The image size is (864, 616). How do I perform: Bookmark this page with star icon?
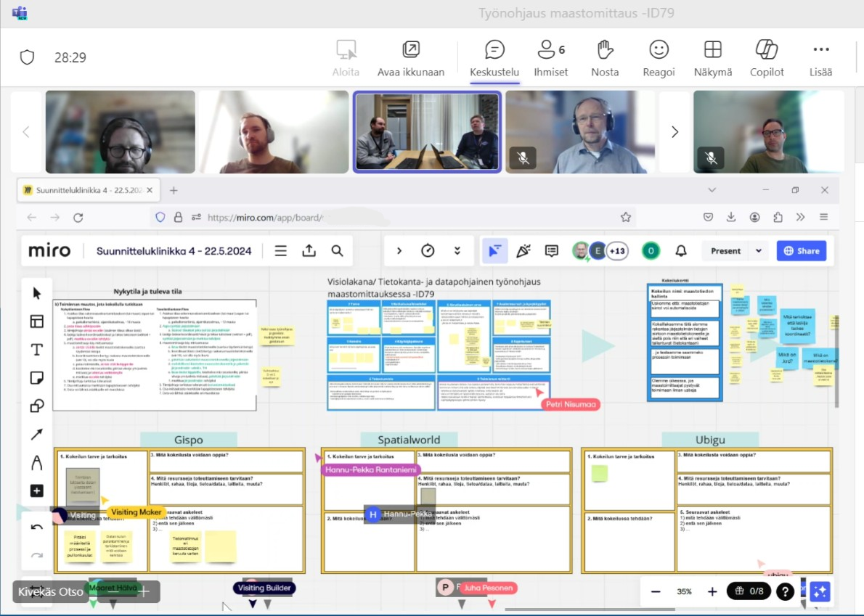tap(625, 218)
